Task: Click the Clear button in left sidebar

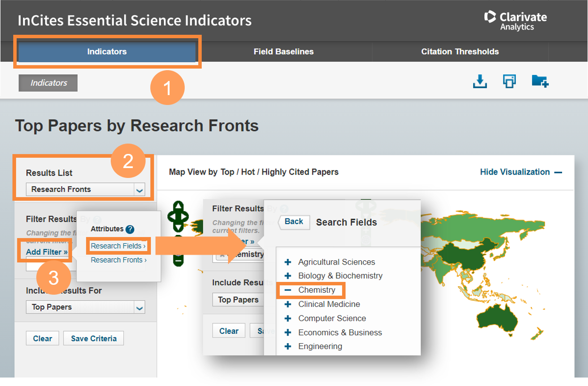Action: (x=42, y=338)
